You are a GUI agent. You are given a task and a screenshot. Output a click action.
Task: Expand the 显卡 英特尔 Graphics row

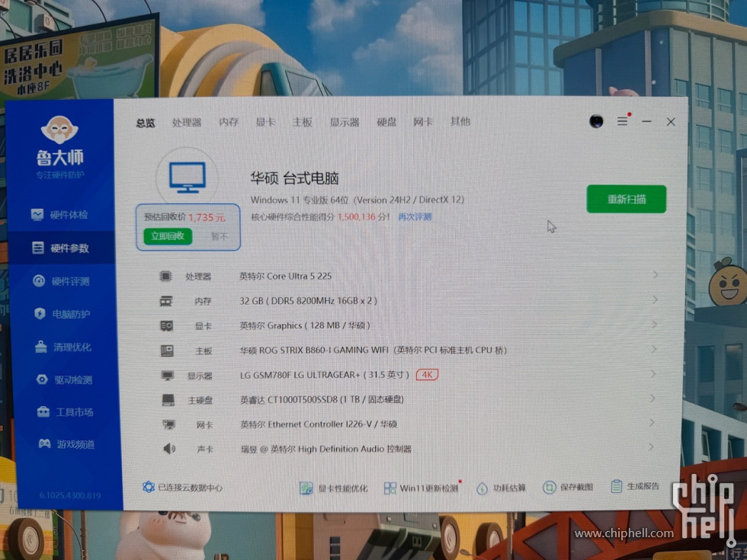(x=655, y=325)
